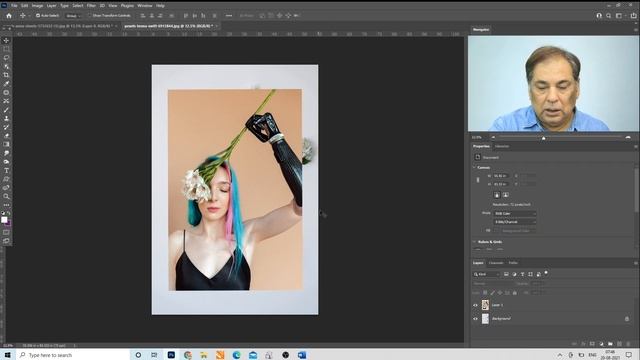Hide Layer 1 using its eye icon

point(475,305)
